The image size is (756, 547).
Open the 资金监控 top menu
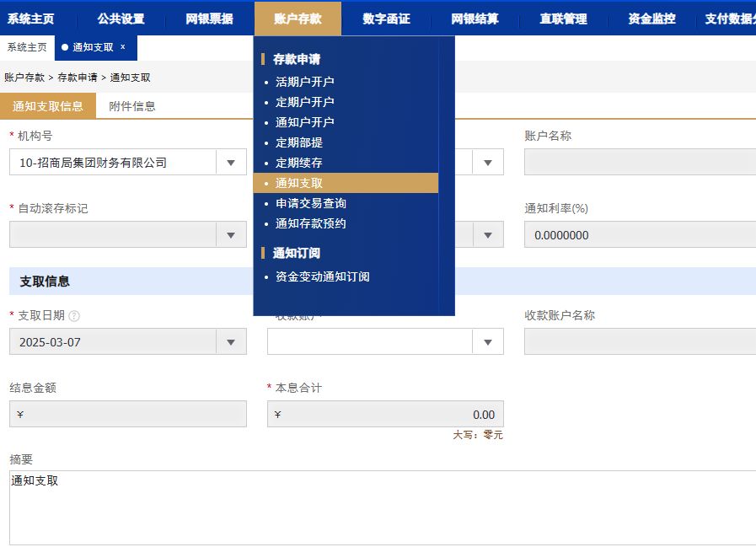651,19
